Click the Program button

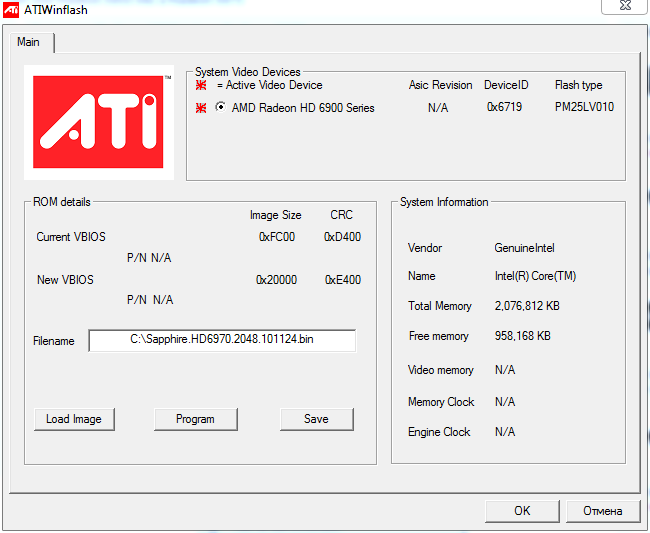pyautogui.click(x=195, y=419)
